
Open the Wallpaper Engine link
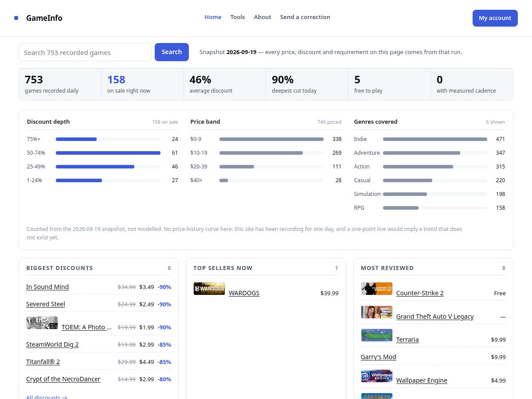coord(422,380)
